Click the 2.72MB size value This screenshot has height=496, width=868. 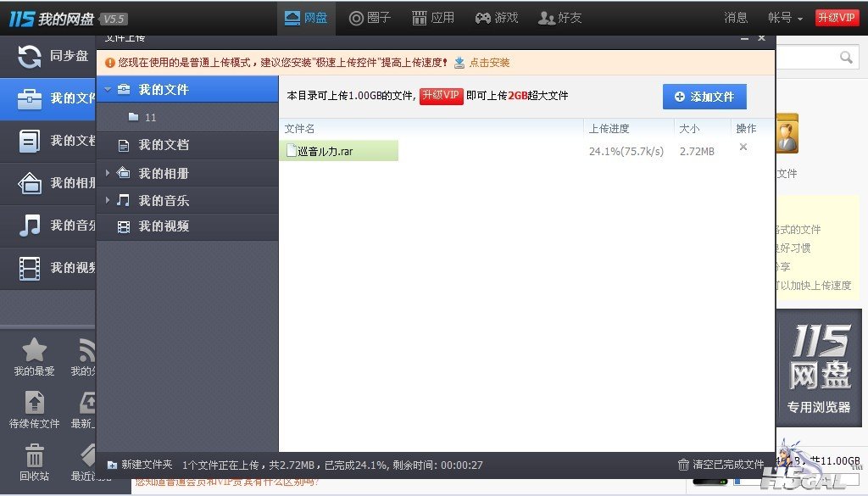tap(697, 151)
